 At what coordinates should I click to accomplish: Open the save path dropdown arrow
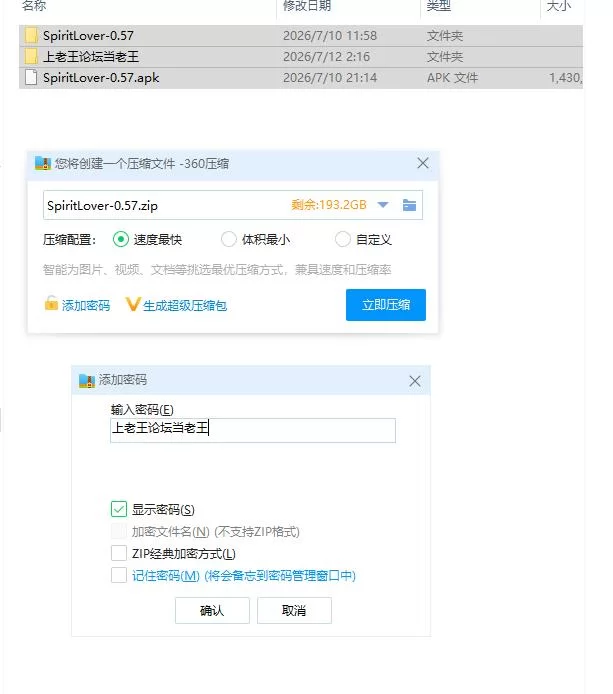tap(383, 205)
